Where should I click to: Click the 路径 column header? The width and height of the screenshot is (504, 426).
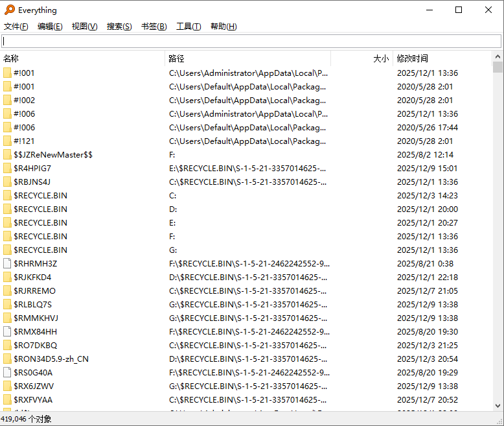pos(246,58)
